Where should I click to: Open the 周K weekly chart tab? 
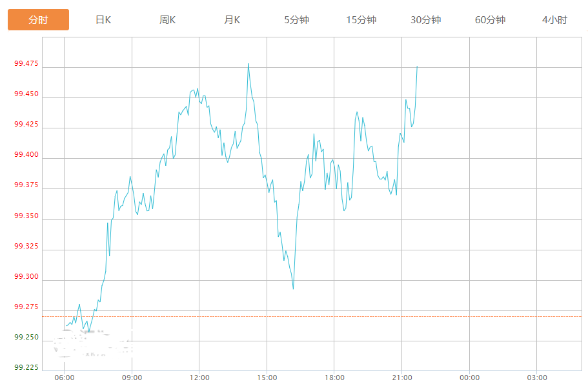tap(168, 20)
